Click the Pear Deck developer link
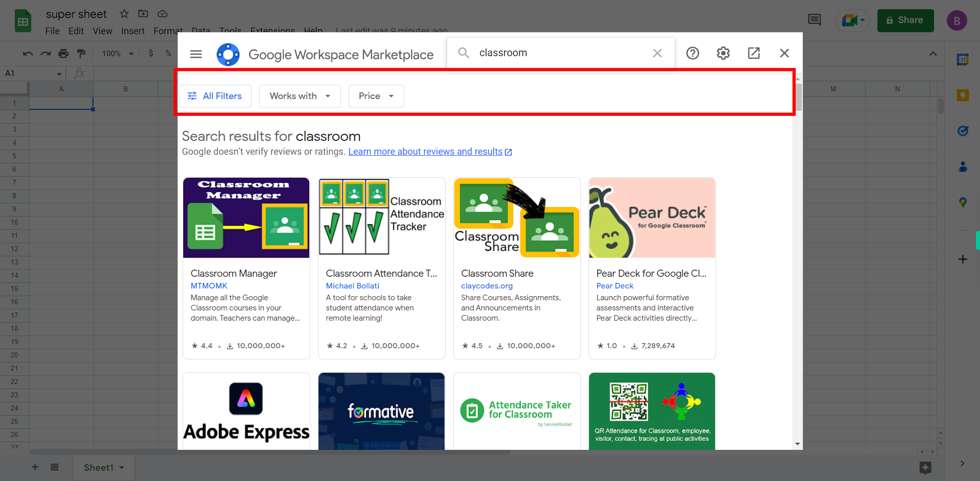The width and height of the screenshot is (980, 481). point(615,286)
